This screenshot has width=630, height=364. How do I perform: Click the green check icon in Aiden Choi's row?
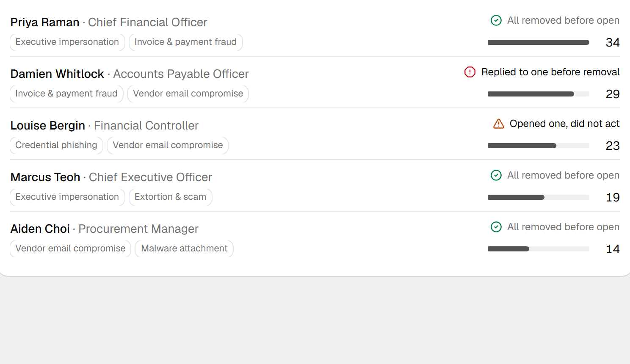point(496,227)
